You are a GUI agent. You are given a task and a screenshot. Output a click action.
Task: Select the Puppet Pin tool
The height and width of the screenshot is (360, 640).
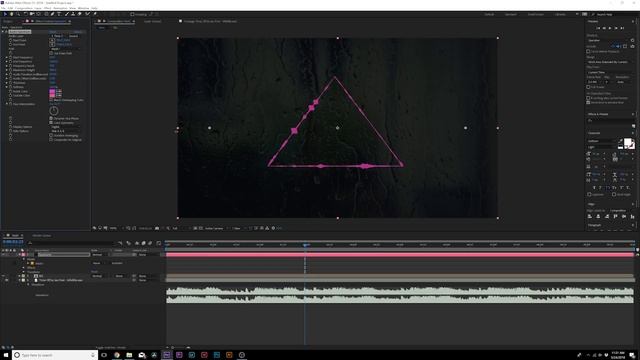pos(95,14)
